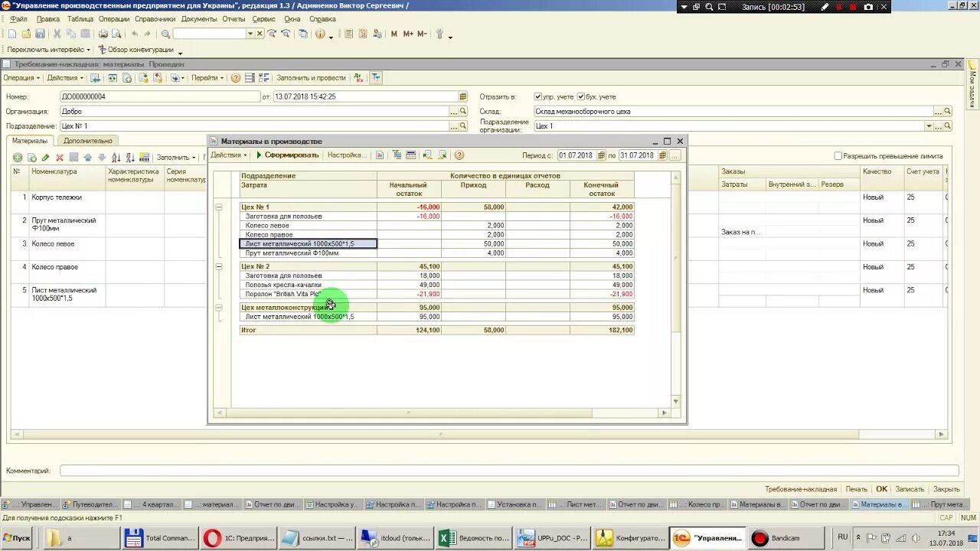Click the Закрыть button at bottom
Screen dimensions: 980x551
tap(946, 489)
